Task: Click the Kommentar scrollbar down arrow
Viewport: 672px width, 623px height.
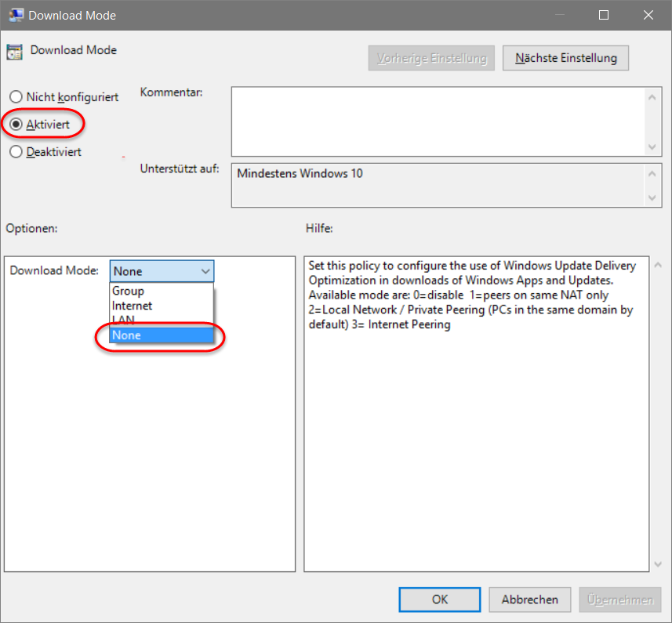Action: tap(652, 147)
